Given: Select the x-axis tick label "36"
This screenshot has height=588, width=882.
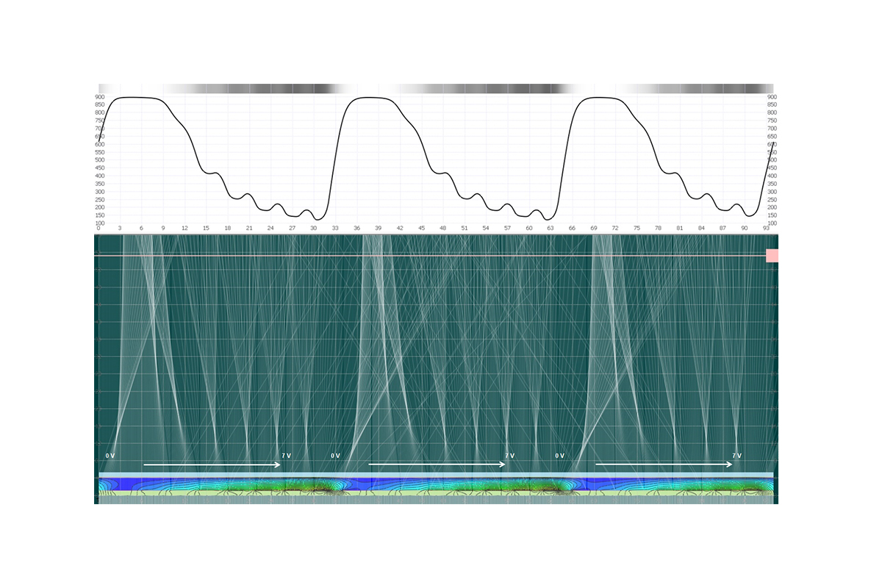Looking at the screenshot, I should pos(356,229).
